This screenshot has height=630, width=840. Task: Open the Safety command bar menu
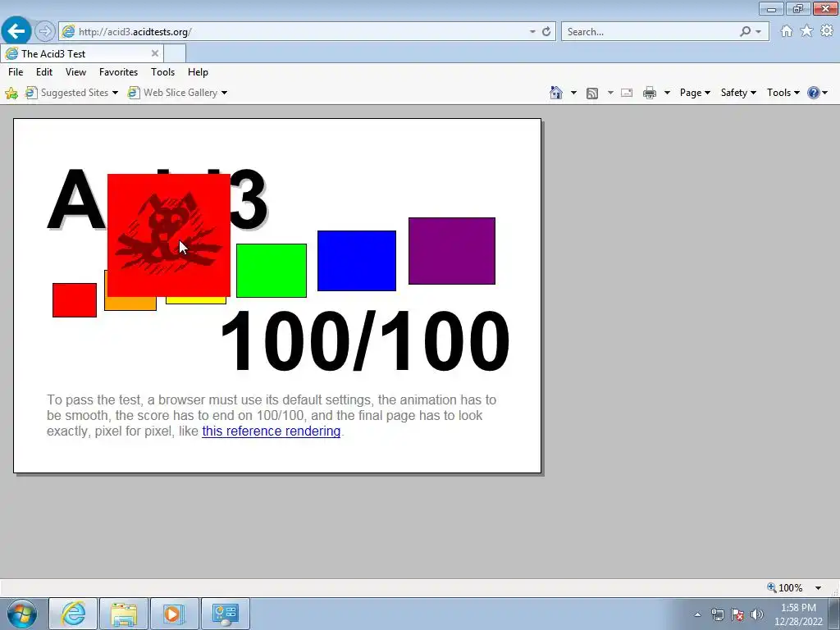click(x=738, y=93)
